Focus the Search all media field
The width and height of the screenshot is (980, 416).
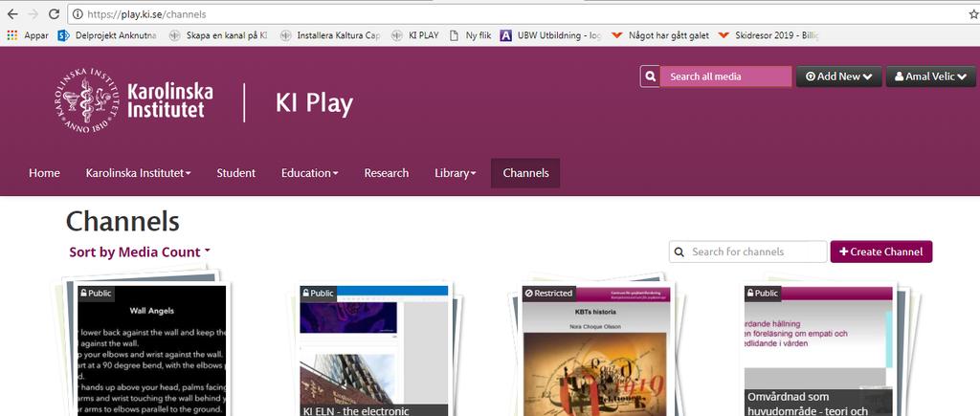click(725, 77)
